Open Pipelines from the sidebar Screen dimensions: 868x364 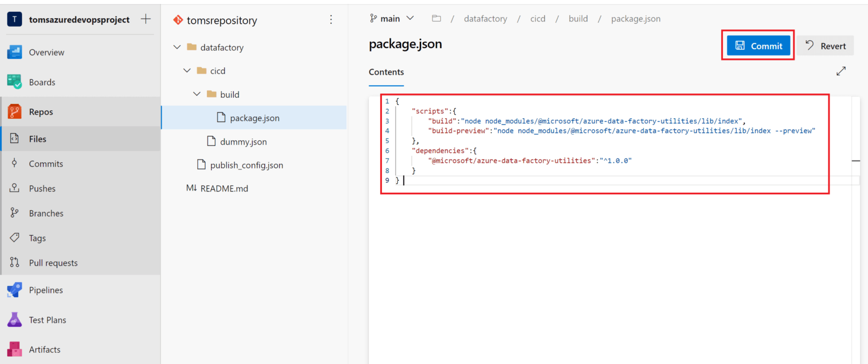[45, 290]
